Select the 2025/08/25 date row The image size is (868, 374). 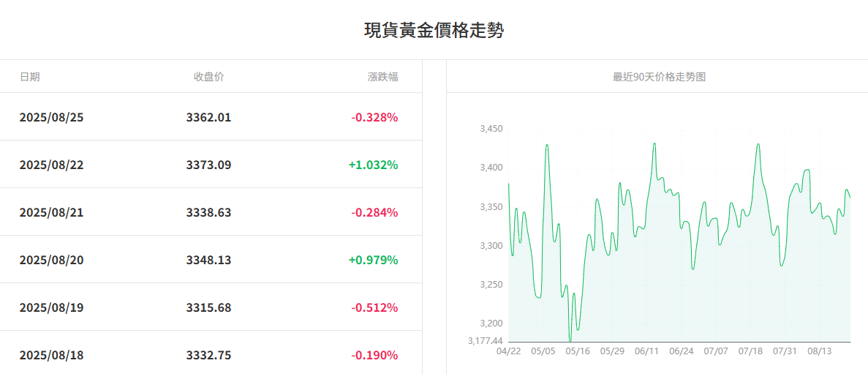point(51,117)
